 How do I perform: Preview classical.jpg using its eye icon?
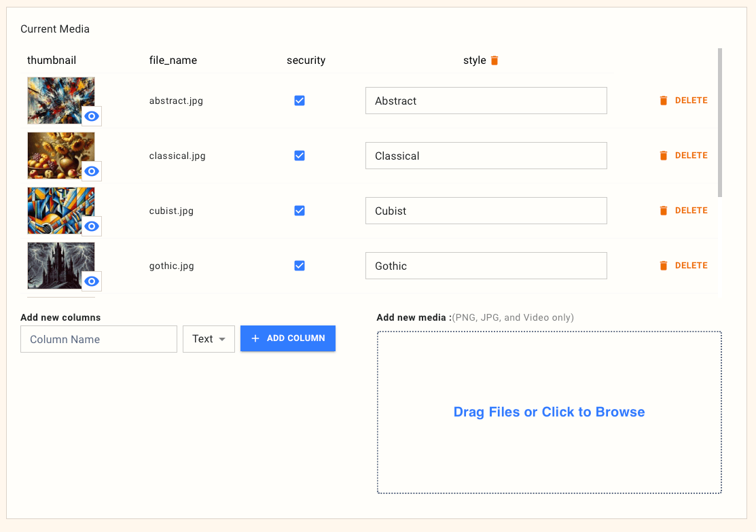point(92,171)
